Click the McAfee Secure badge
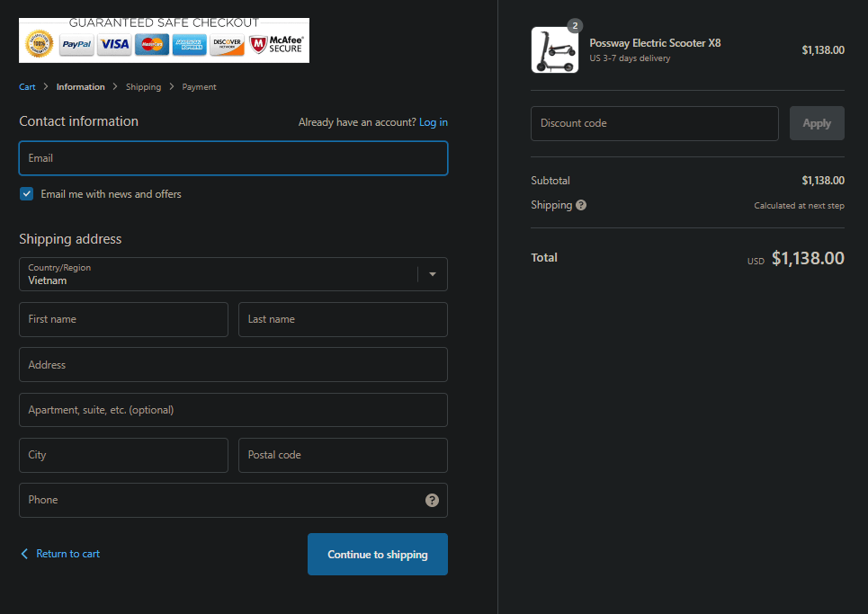 (276, 44)
